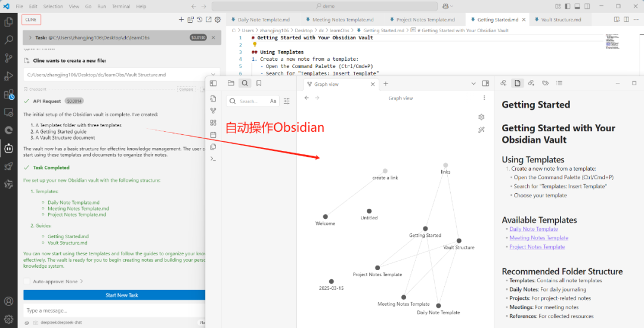Open Obsidian file explorer tab
This screenshot has height=328, width=644.
click(x=231, y=83)
